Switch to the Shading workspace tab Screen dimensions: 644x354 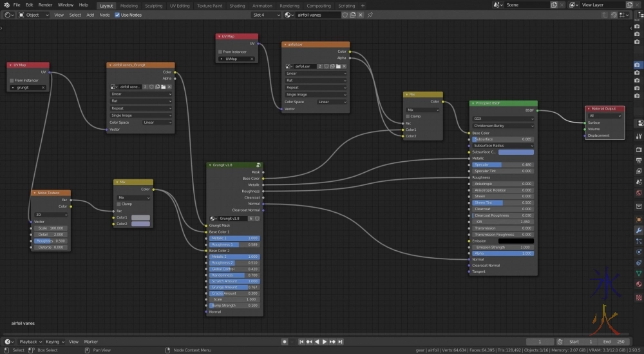click(x=237, y=5)
